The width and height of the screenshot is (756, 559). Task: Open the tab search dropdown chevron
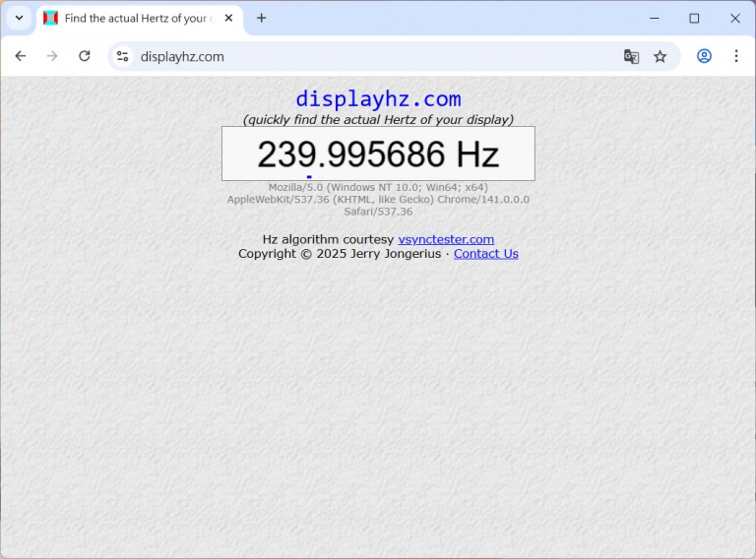click(19, 18)
